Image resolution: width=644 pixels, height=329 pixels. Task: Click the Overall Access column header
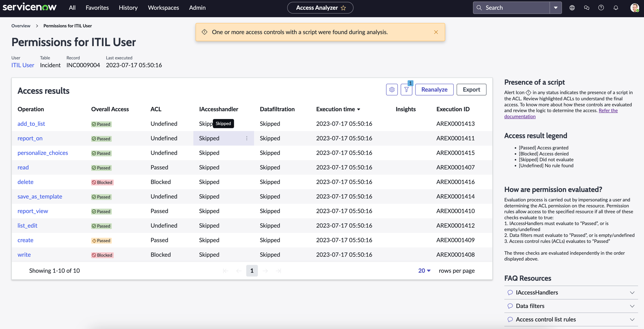click(110, 109)
